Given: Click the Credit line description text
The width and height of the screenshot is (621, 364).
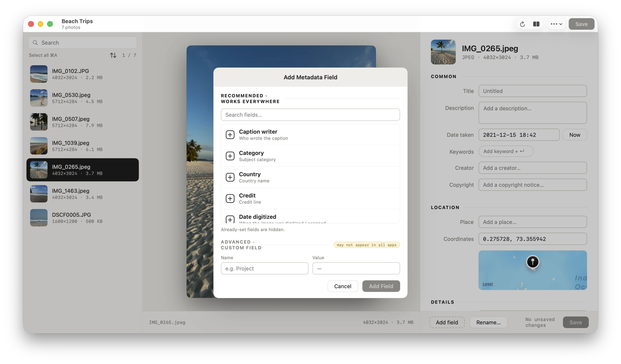Looking at the screenshot, I should click(250, 202).
